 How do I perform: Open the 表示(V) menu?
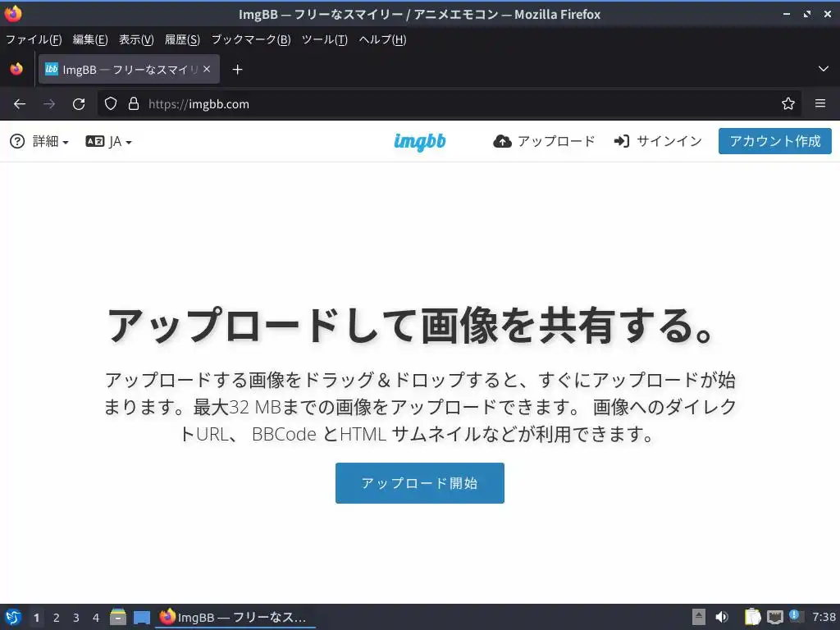[x=136, y=39]
